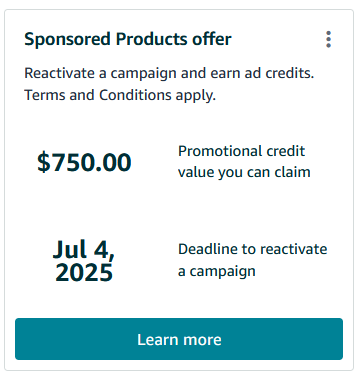The height and width of the screenshot is (377, 361).
Task: Click the 'Reactivate a campaign and earn' sentence
Action: 169,73
